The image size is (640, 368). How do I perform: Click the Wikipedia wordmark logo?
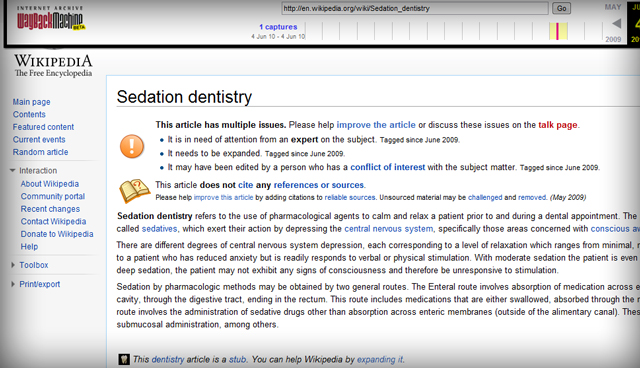tap(53, 65)
